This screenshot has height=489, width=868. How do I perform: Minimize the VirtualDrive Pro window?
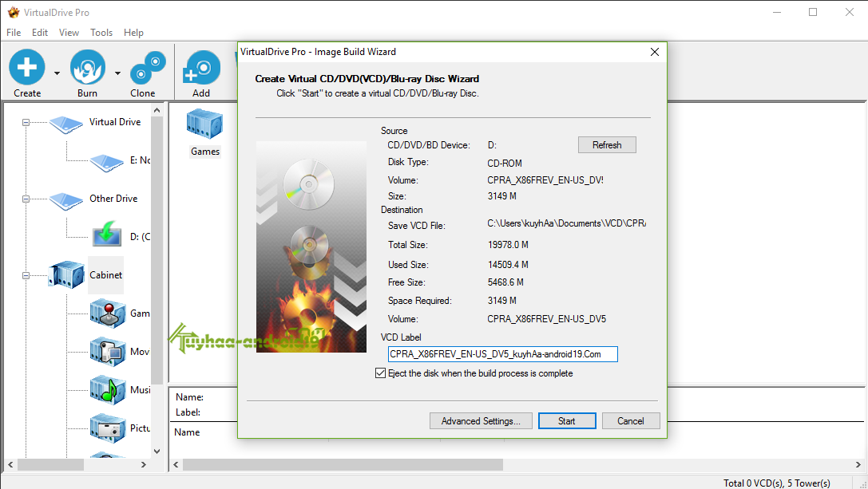777,12
